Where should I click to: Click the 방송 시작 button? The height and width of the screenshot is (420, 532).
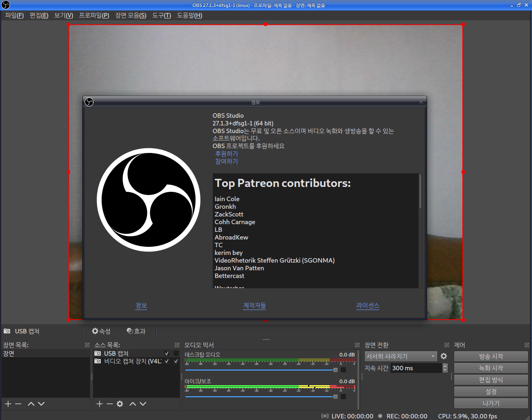click(x=491, y=356)
